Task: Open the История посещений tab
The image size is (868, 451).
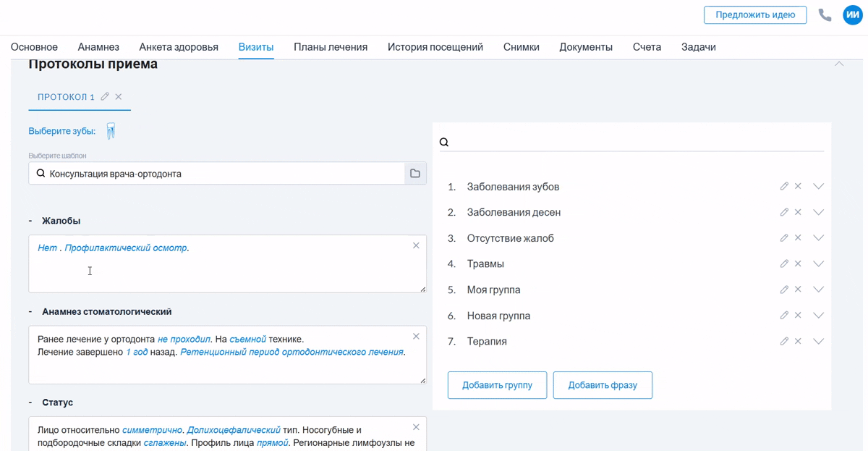Action: coord(435,47)
